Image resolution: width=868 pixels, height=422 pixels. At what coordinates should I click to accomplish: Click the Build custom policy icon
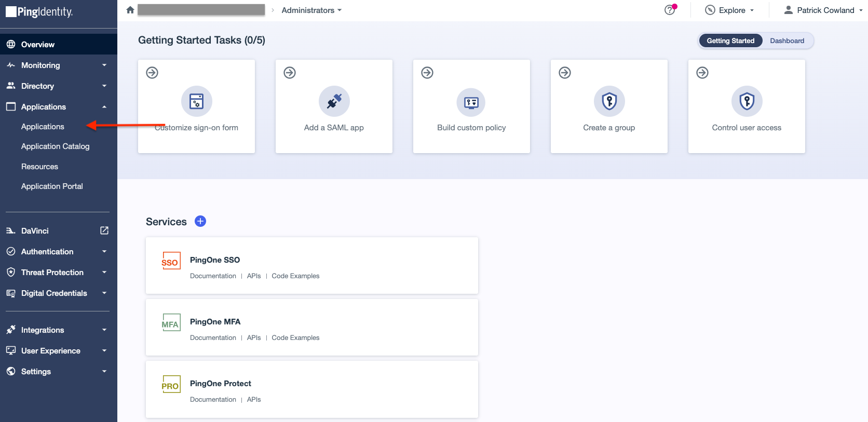point(471,102)
